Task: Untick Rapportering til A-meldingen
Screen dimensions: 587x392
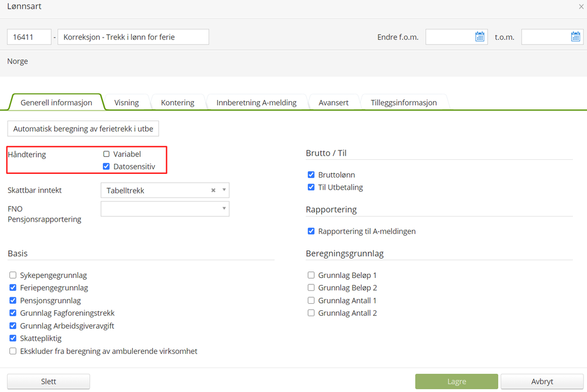Action: (311, 232)
